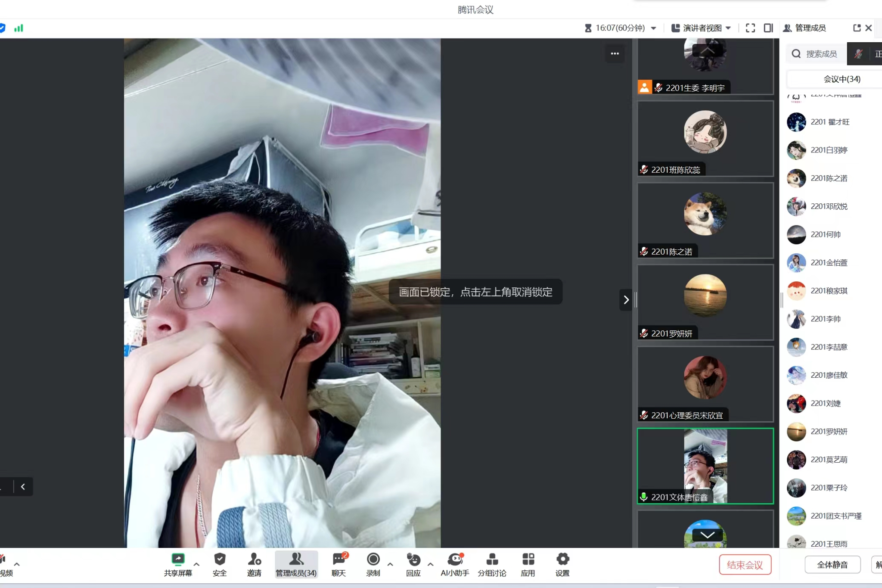The height and width of the screenshot is (588, 882).
Task: Toggle full screen mode icon in top bar
Action: coord(750,28)
